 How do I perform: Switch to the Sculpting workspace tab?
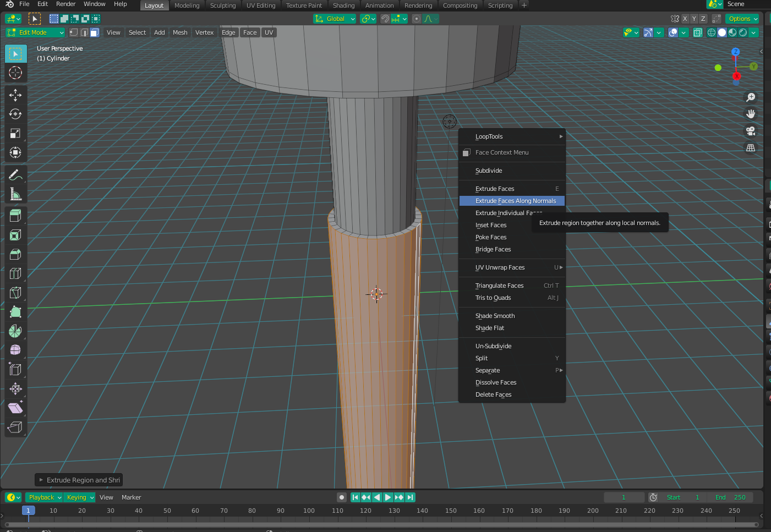223,6
